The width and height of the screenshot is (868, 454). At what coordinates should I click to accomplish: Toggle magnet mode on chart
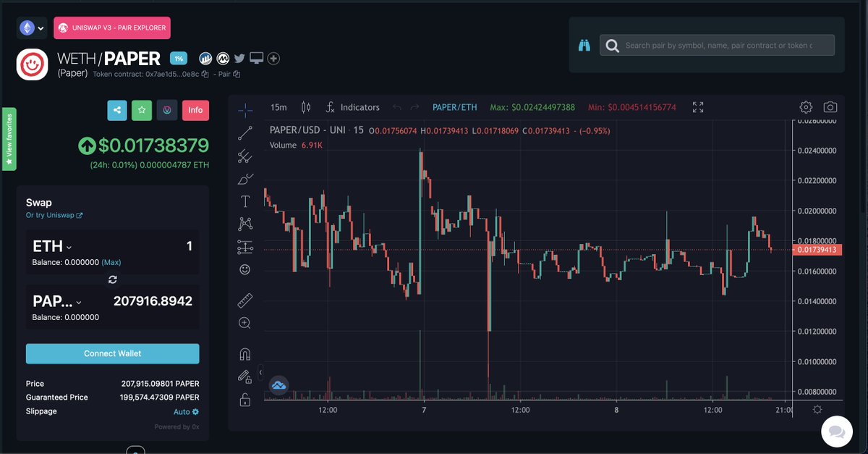[245, 353]
